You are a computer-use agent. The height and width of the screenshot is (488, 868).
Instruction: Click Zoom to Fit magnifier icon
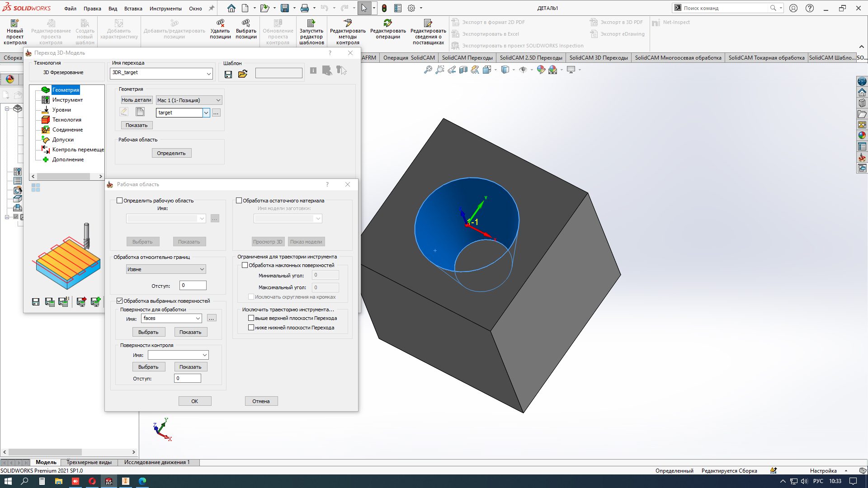pos(428,70)
